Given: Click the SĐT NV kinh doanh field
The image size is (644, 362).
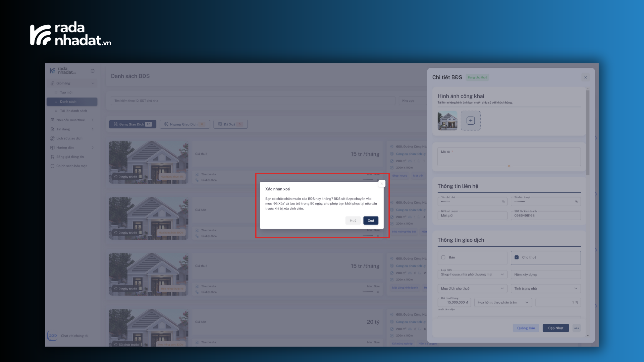Looking at the screenshot, I should (546, 216).
